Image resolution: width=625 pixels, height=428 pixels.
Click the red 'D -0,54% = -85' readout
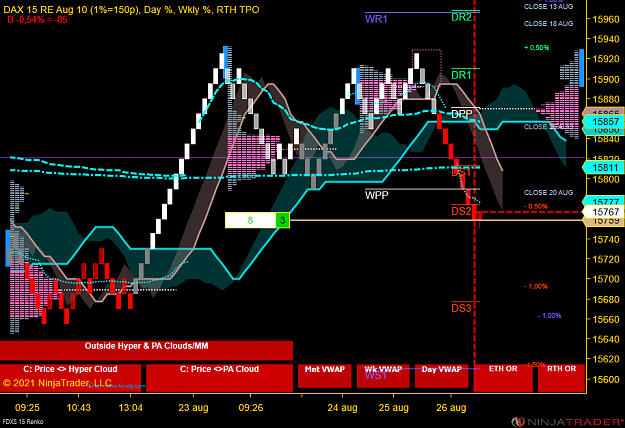tap(37, 19)
